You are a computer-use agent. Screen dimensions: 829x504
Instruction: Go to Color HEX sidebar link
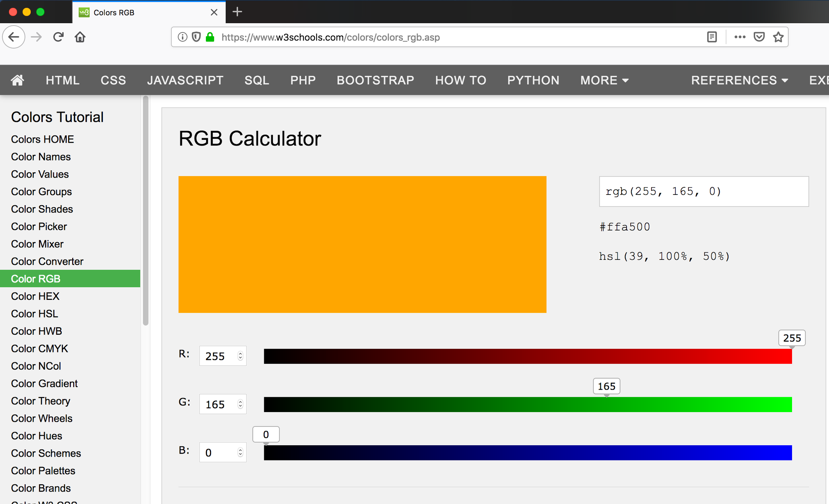click(x=35, y=296)
